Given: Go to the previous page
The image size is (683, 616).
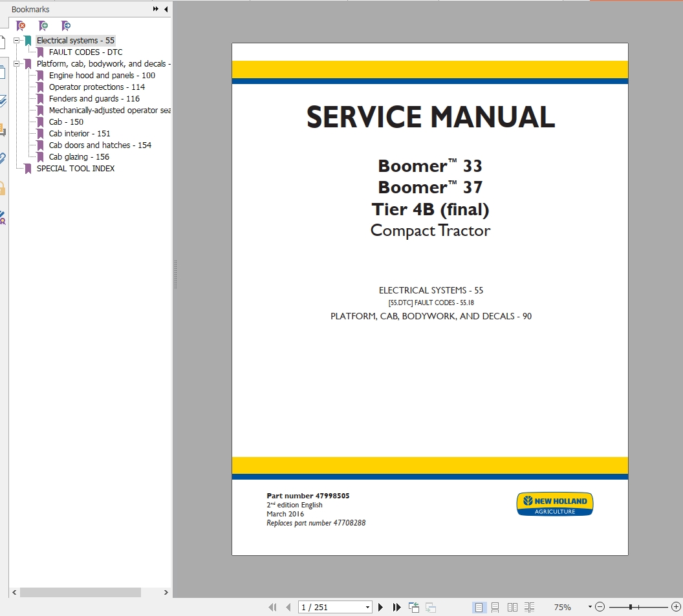Looking at the screenshot, I should 288,608.
